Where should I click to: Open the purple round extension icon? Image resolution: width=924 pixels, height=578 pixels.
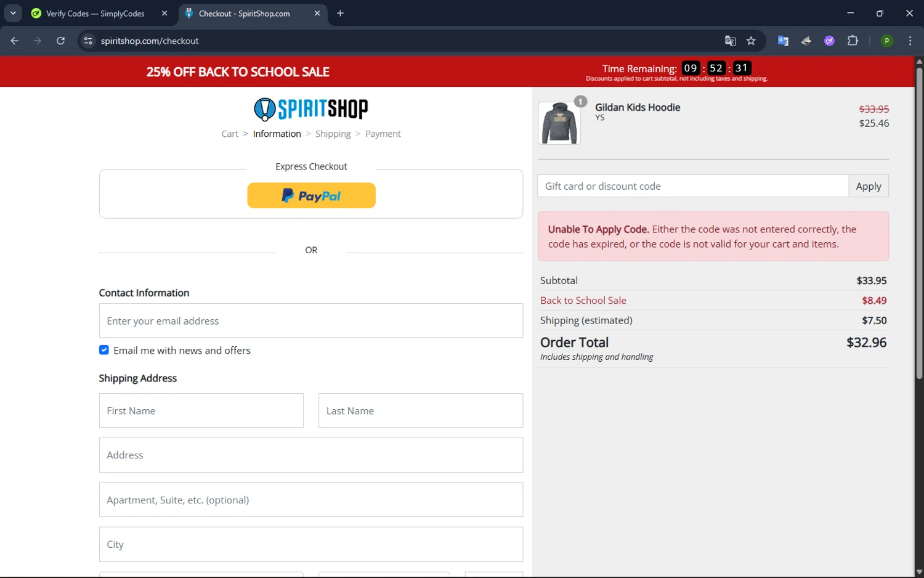tap(830, 41)
